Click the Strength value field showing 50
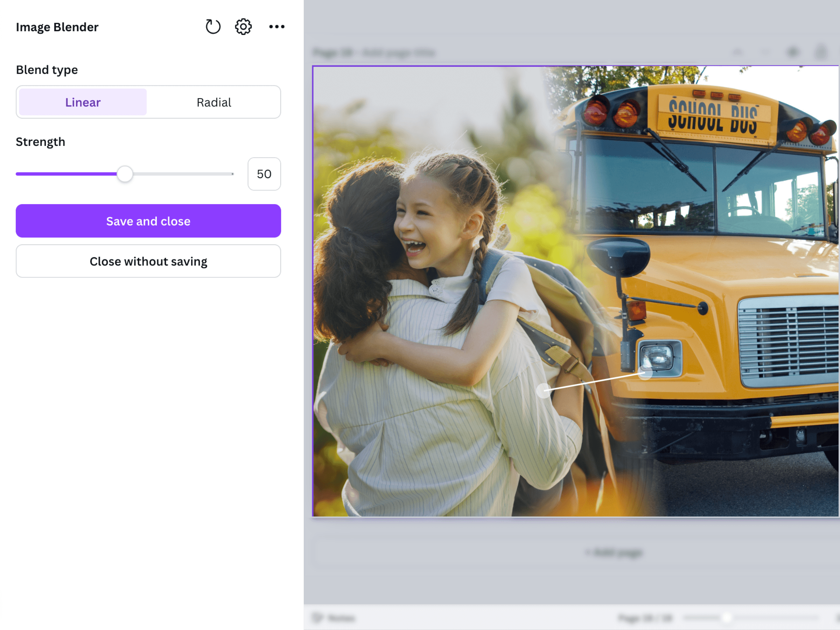 pos(264,174)
